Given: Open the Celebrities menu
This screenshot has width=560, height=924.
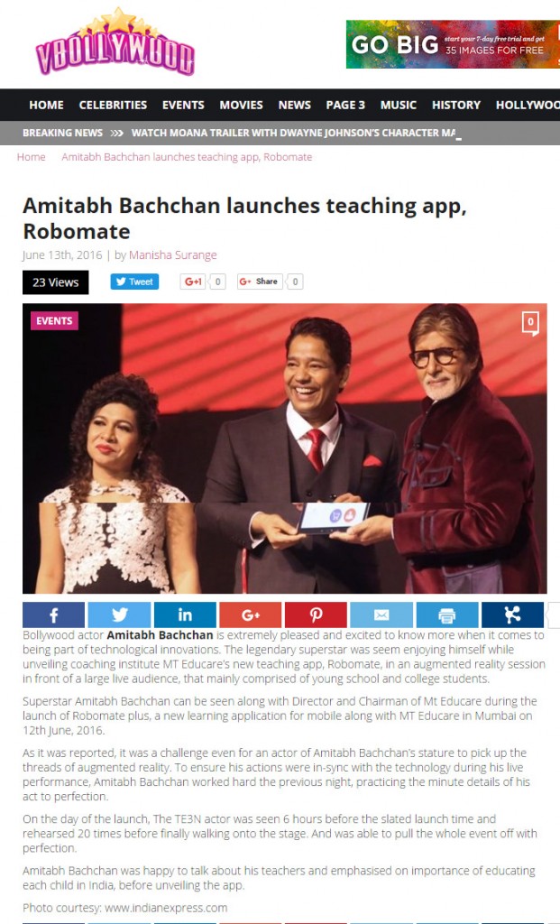Looking at the screenshot, I should (x=113, y=105).
